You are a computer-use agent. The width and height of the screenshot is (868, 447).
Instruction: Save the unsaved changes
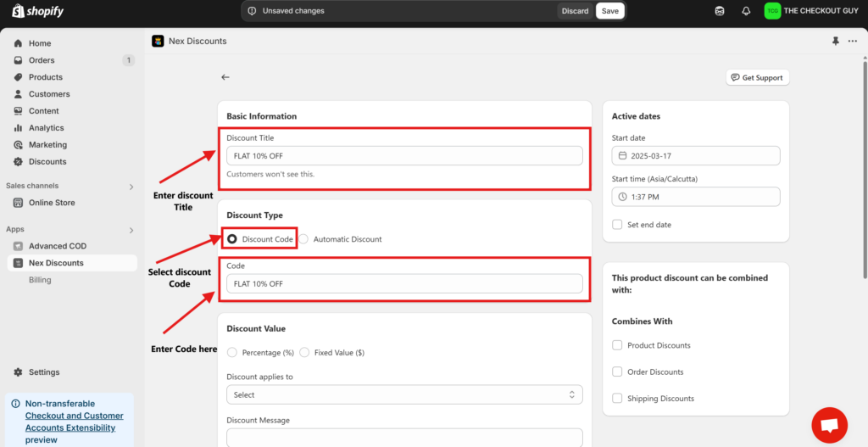click(x=610, y=11)
